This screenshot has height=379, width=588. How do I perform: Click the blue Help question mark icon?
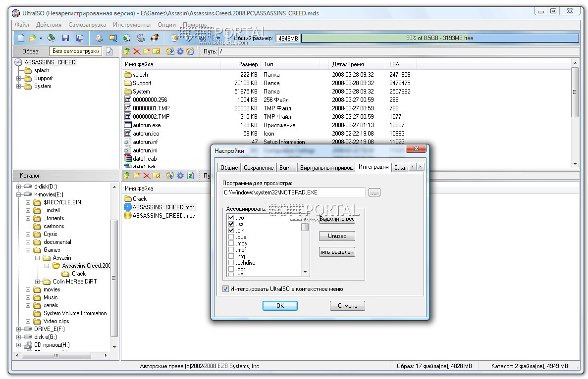coord(202,38)
